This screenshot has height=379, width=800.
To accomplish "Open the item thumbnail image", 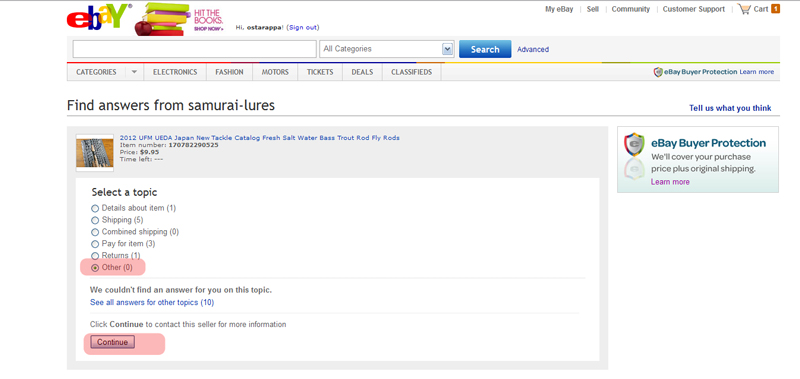I will pyautogui.click(x=95, y=153).
